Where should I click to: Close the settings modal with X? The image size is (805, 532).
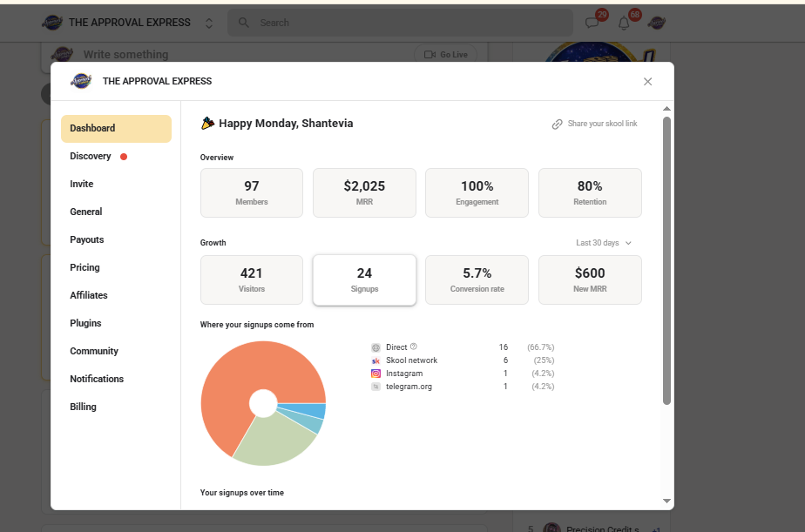(x=648, y=82)
